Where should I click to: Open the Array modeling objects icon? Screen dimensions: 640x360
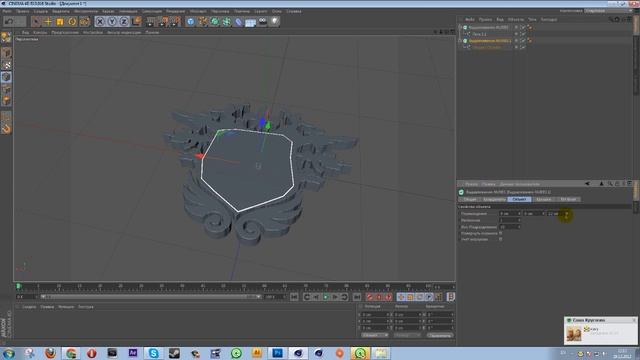click(x=227, y=21)
